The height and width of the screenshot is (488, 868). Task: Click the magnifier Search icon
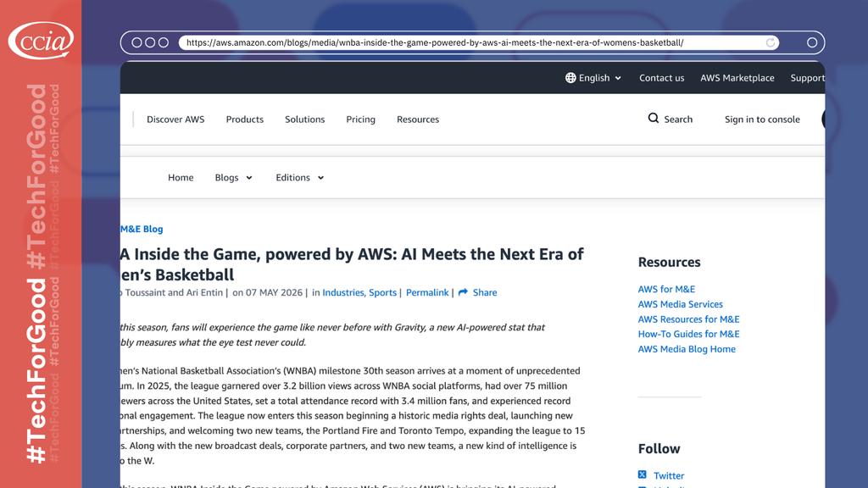[x=654, y=119]
